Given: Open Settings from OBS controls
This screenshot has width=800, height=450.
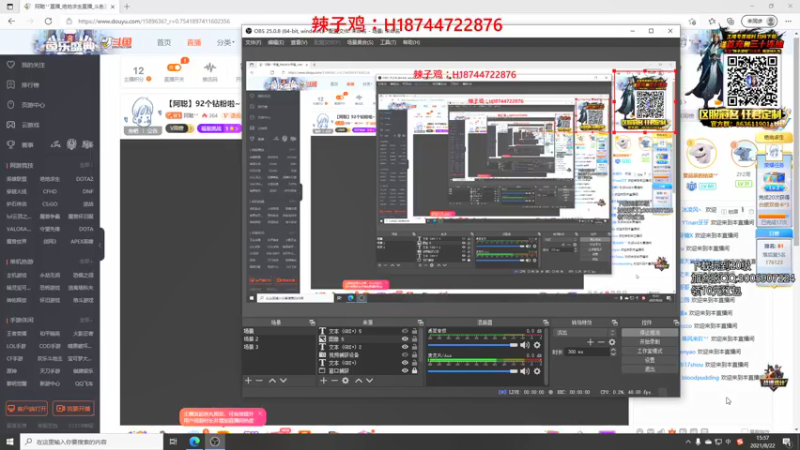Looking at the screenshot, I should tap(649, 360).
